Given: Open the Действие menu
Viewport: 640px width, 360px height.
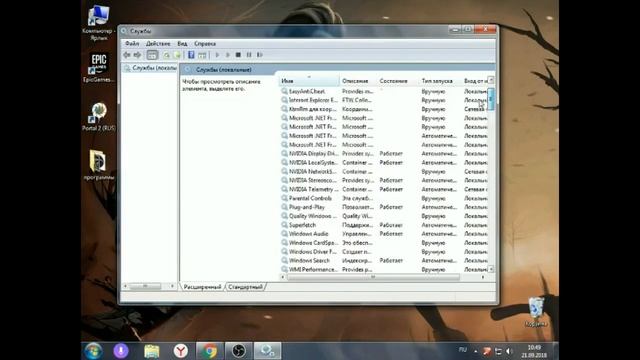Looking at the screenshot, I should click(158, 43).
